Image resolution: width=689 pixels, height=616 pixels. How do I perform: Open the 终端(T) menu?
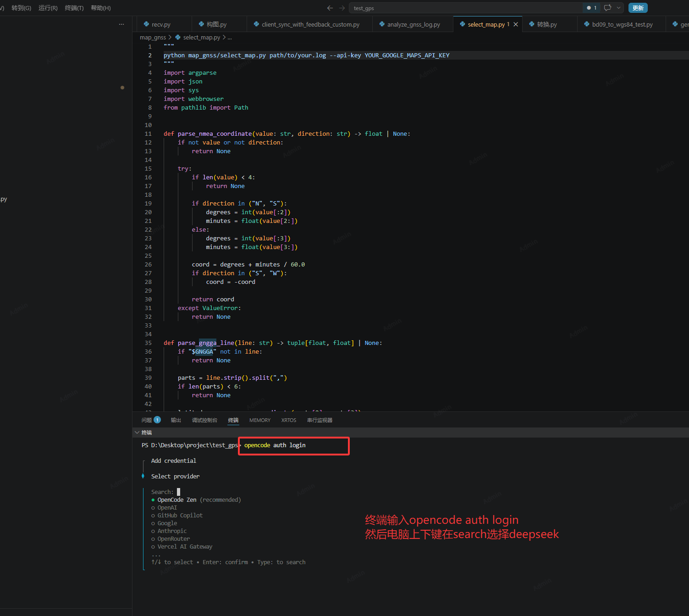[x=74, y=8]
